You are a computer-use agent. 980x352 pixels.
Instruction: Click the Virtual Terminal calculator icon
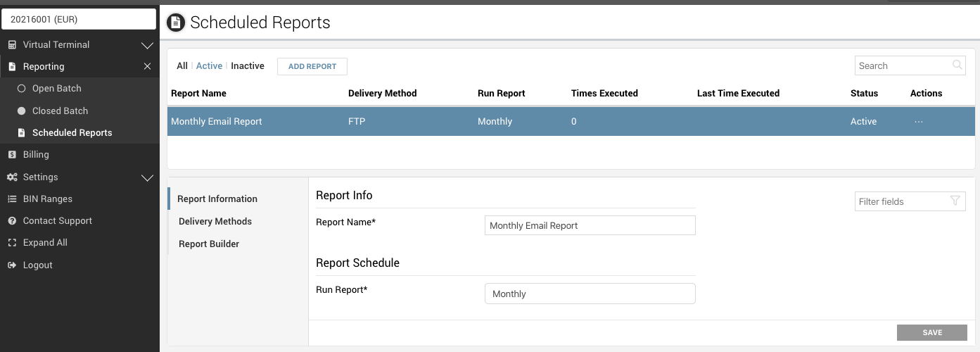12,45
